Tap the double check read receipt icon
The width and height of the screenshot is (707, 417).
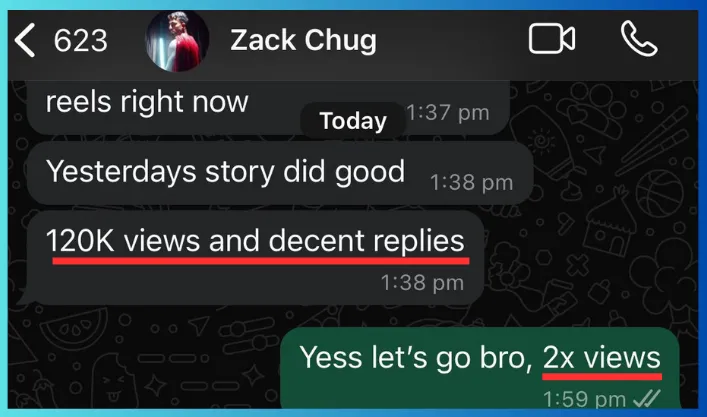(x=647, y=399)
